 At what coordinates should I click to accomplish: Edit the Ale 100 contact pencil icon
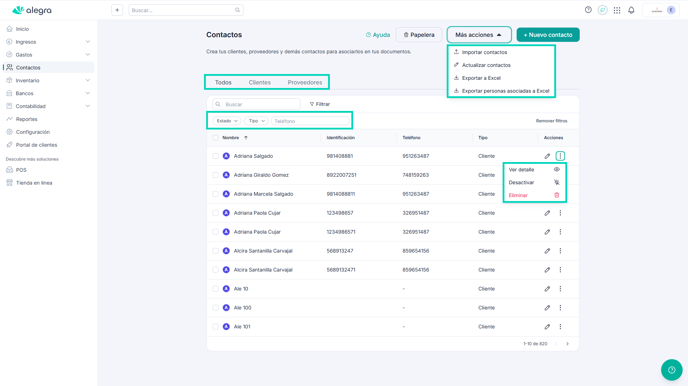[x=547, y=308]
